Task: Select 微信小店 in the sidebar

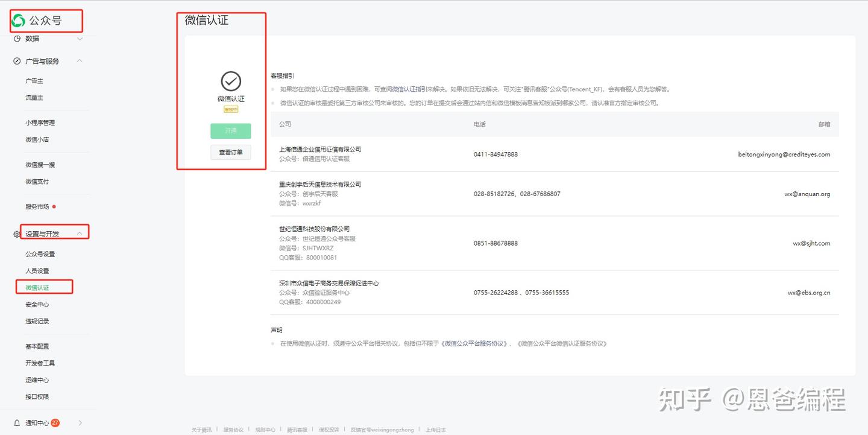Action: tap(37, 140)
